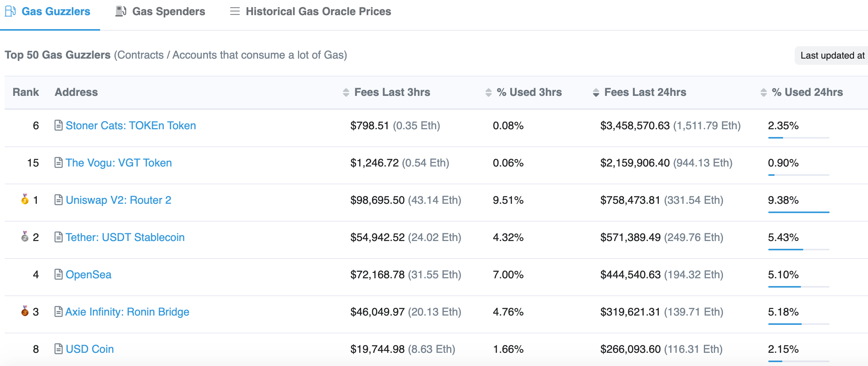
Task: Open the OpenSea address link
Action: [x=88, y=275]
